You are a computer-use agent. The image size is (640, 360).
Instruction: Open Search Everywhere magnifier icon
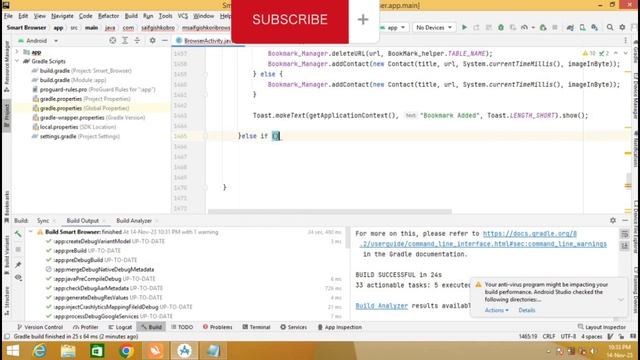[610, 27]
